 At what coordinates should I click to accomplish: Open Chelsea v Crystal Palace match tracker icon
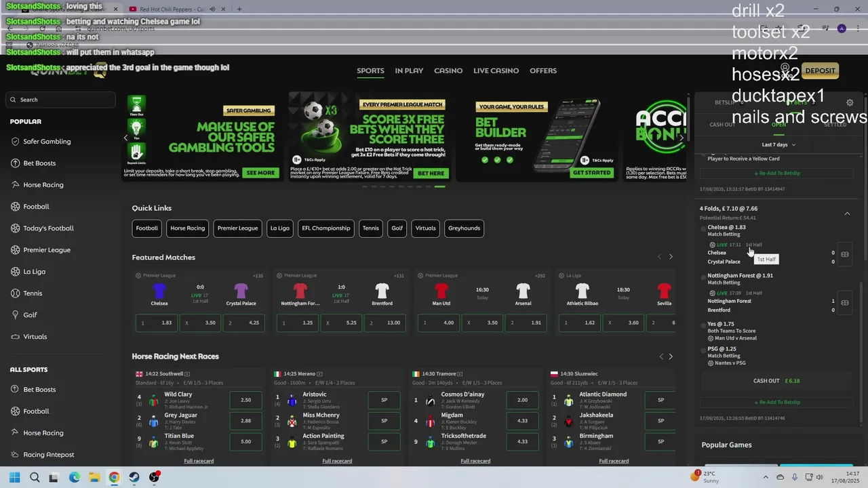pos(845,254)
